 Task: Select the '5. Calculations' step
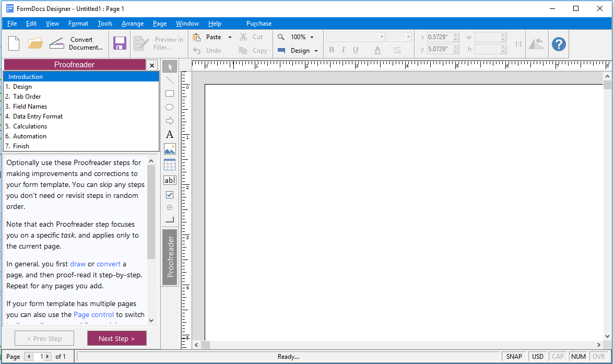[81, 126]
